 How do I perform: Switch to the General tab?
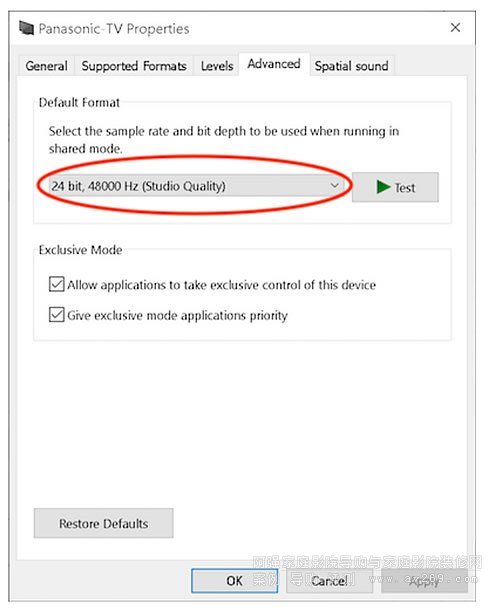point(46,66)
